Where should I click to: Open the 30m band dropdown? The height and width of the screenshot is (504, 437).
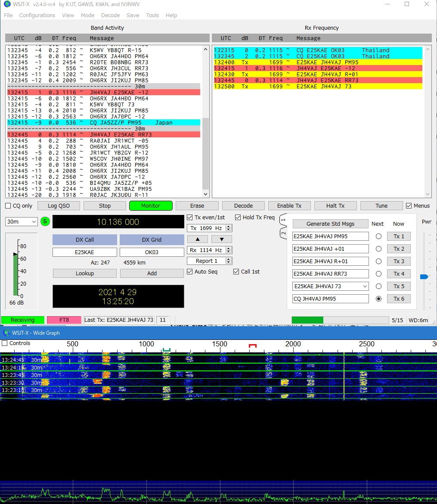22,221
